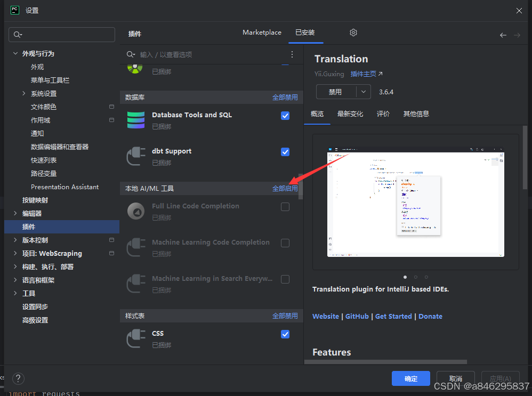Image resolution: width=532 pixels, height=396 pixels.
Task: Click the settings search input field
Action: [x=62, y=35]
